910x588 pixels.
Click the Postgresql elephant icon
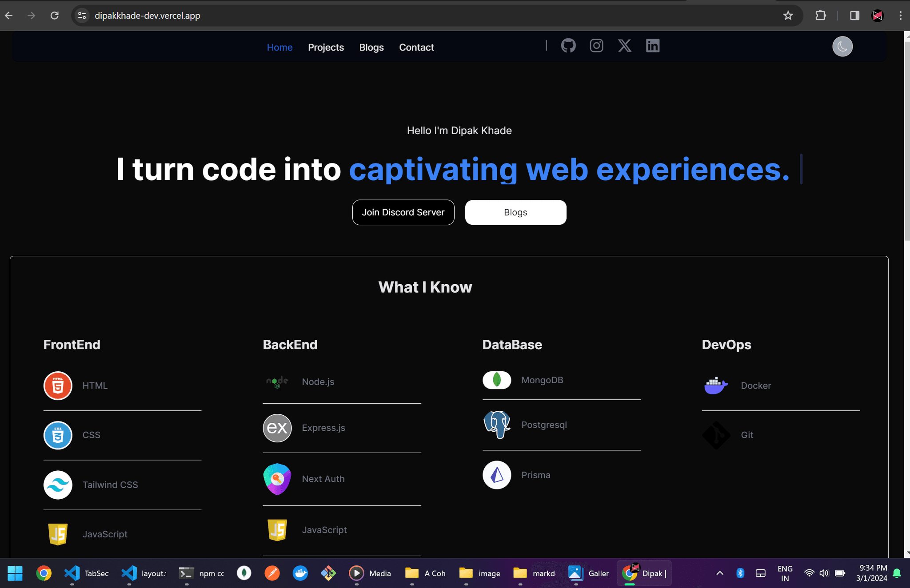pos(497,425)
